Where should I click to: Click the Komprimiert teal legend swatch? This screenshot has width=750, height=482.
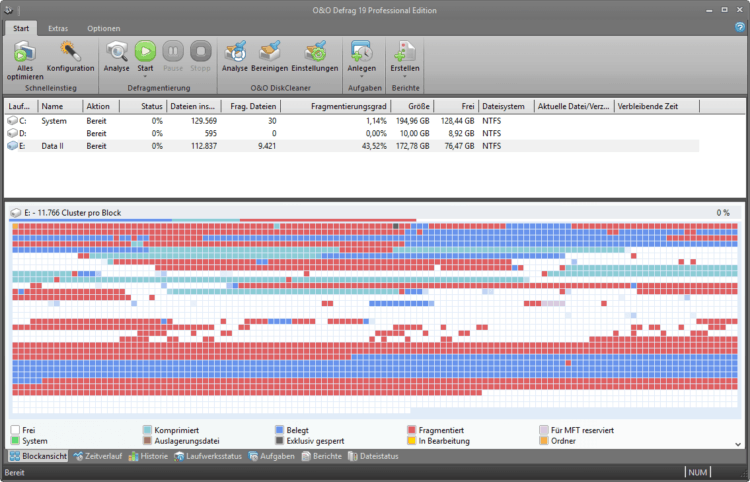pos(147,430)
